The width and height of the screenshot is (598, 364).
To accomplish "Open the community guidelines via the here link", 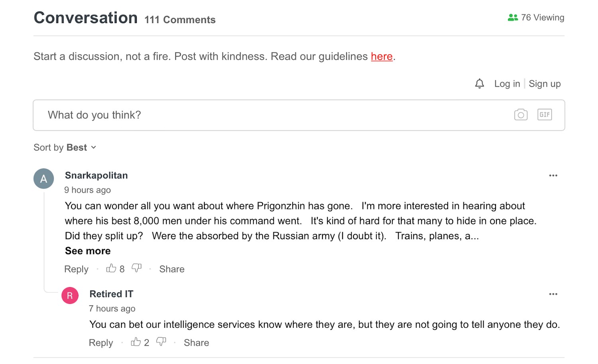I will [381, 56].
